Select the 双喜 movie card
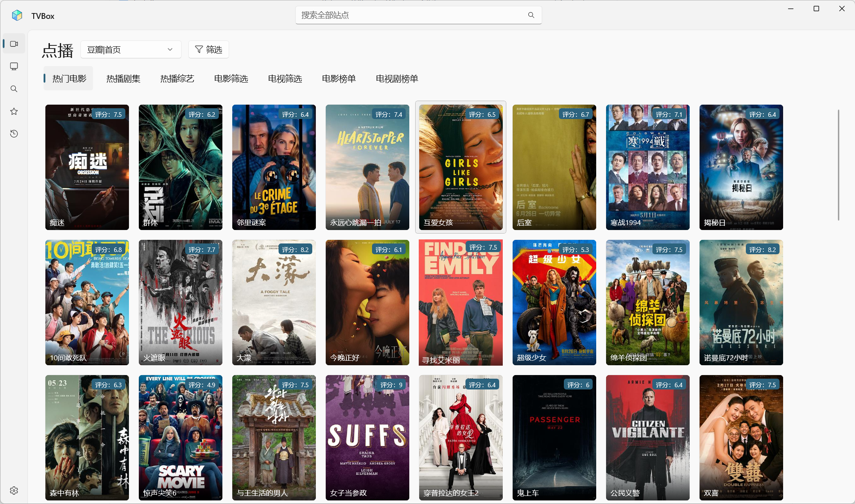855x504 pixels. 741,438
